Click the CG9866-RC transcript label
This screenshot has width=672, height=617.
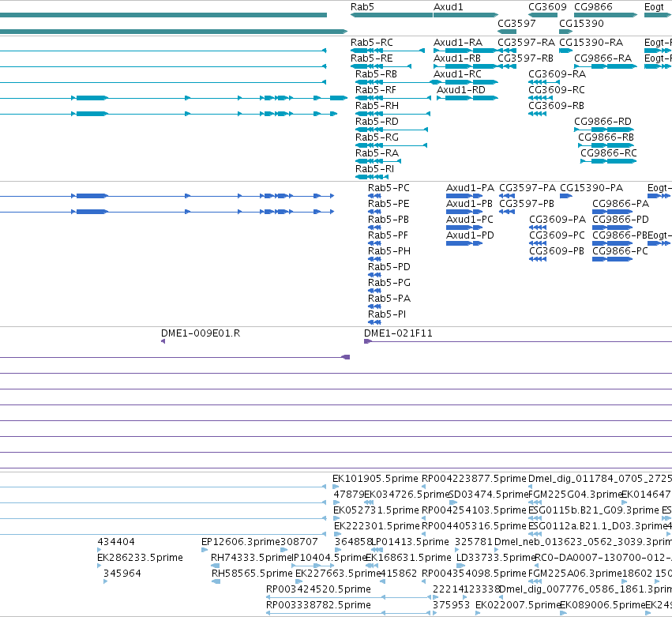pyautogui.click(x=609, y=153)
